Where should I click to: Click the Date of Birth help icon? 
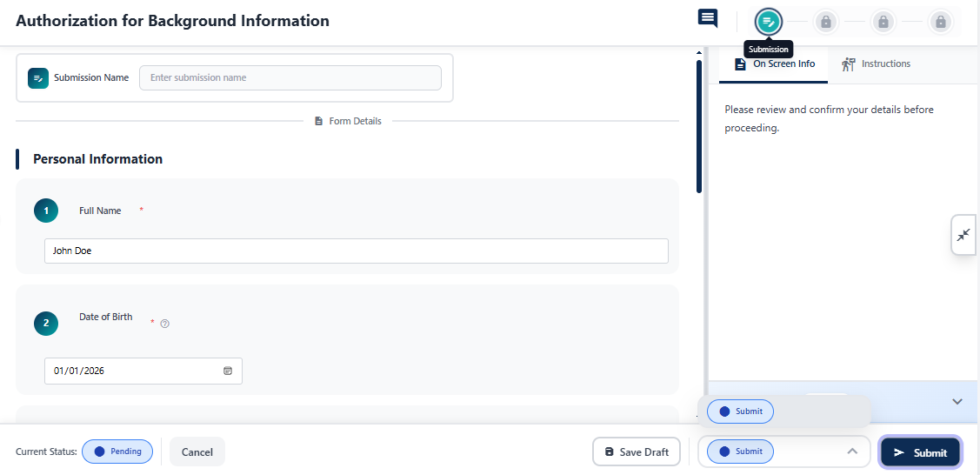pyautogui.click(x=165, y=324)
